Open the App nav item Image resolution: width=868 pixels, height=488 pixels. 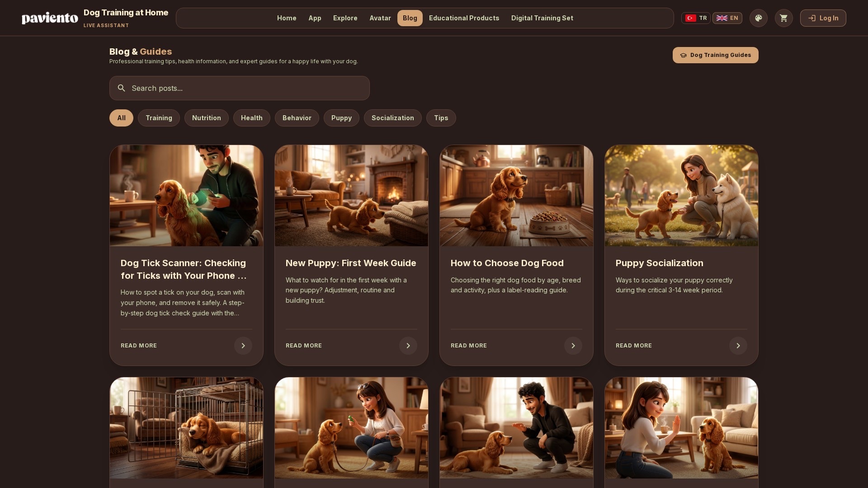pos(315,18)
